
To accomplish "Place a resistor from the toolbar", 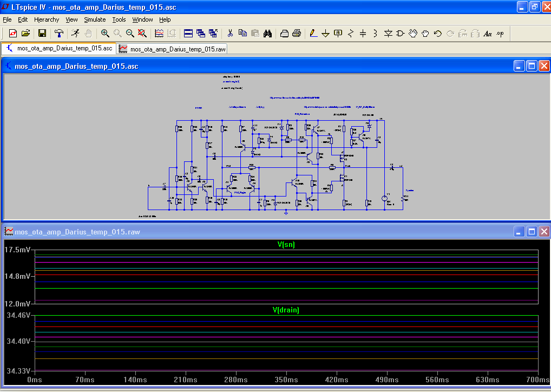I will point(351,34).
